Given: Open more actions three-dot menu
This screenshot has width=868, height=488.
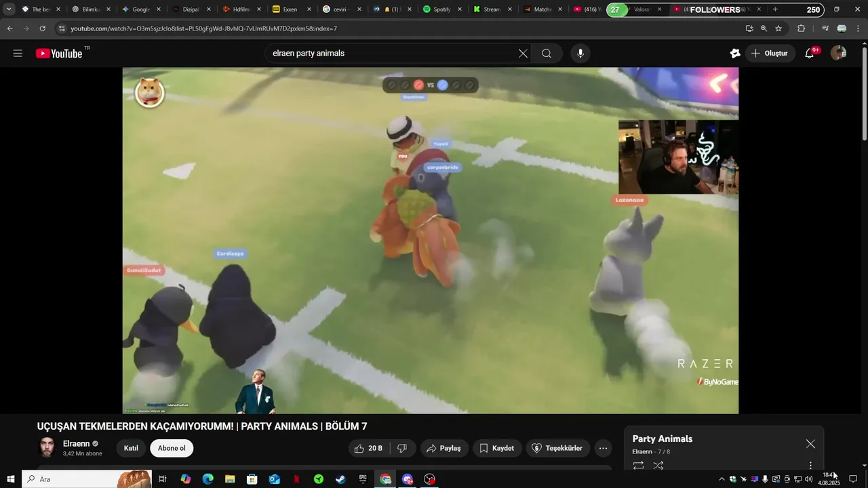Looking at the screenshot, I should coord(603,448).
